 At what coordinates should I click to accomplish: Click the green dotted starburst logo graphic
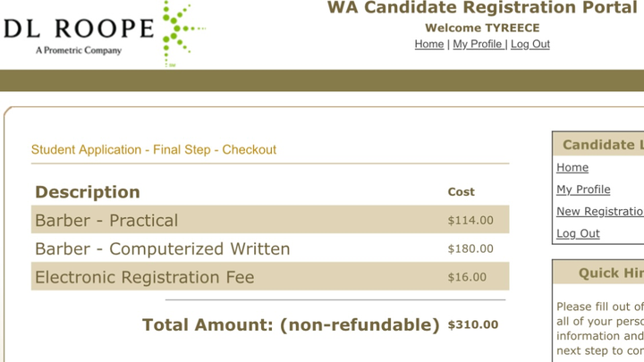click(x=182, y=33)
